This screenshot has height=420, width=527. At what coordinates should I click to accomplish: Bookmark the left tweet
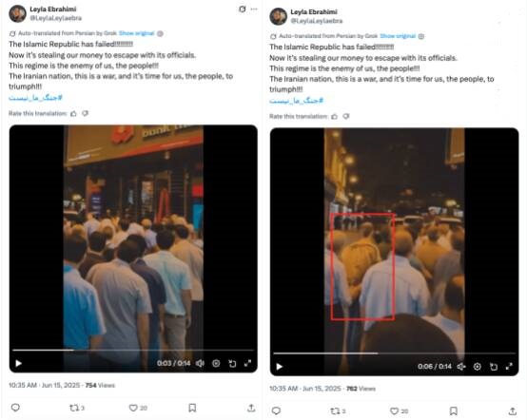192,408
